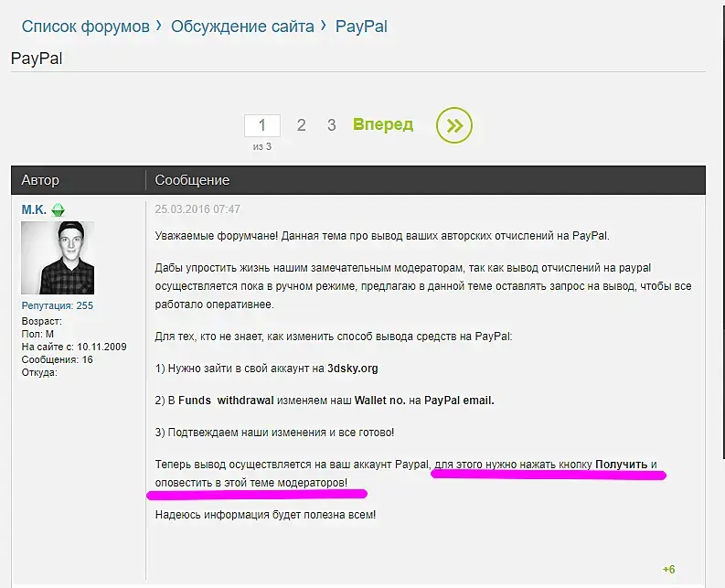Go to page 2 of the thread
This screenshot has width=725, height=588.
point(301,125)
